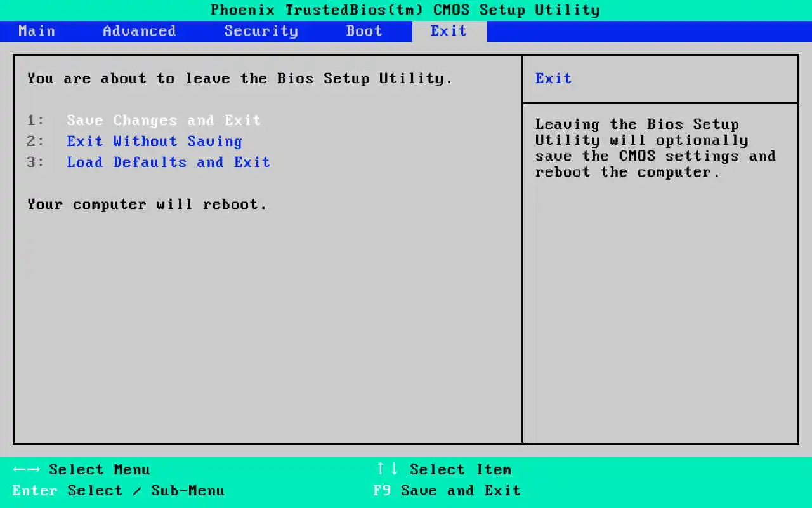The height and width of the screenshot is (508, 812).
Task: Click number '1:' beside Save Changes
Action: coord(36,120)
